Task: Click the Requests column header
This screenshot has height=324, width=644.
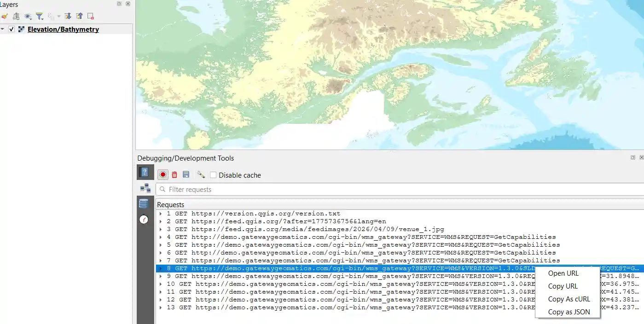Action: pos(400,204)
